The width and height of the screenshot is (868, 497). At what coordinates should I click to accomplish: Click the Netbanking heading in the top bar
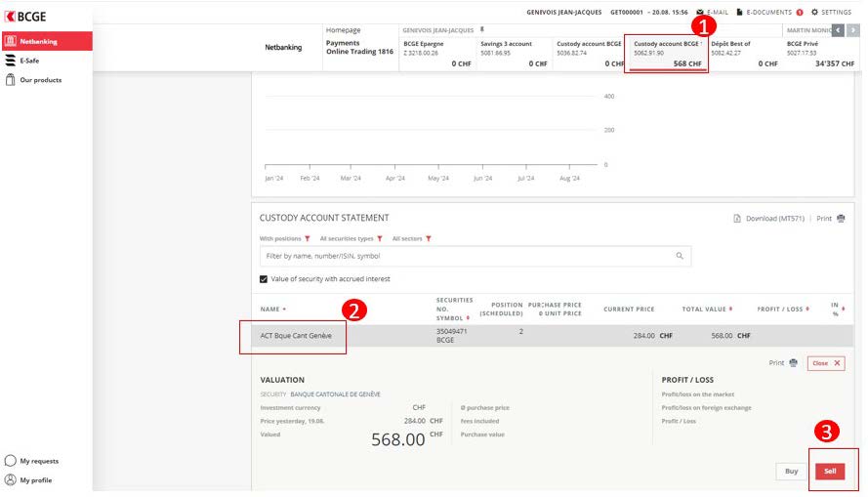[283, 47]
